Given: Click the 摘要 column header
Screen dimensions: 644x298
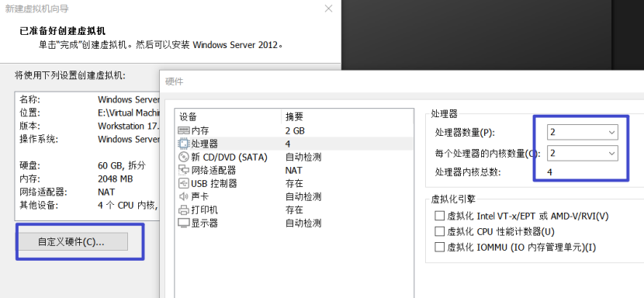Looking at the screenshot, I should tap(348, 116).
